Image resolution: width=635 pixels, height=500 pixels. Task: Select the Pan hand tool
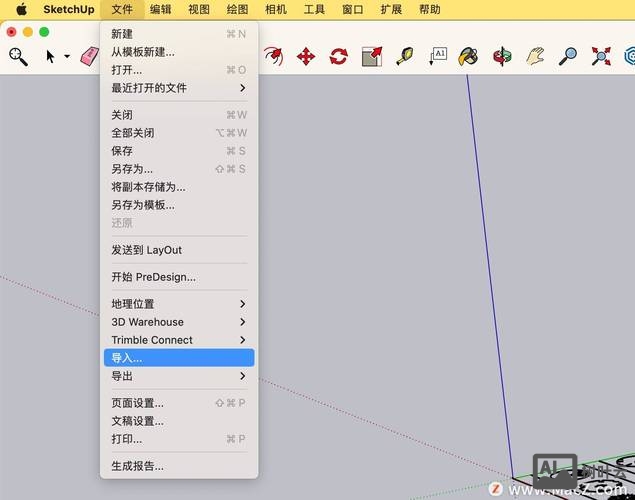click(x=535, y=56)
